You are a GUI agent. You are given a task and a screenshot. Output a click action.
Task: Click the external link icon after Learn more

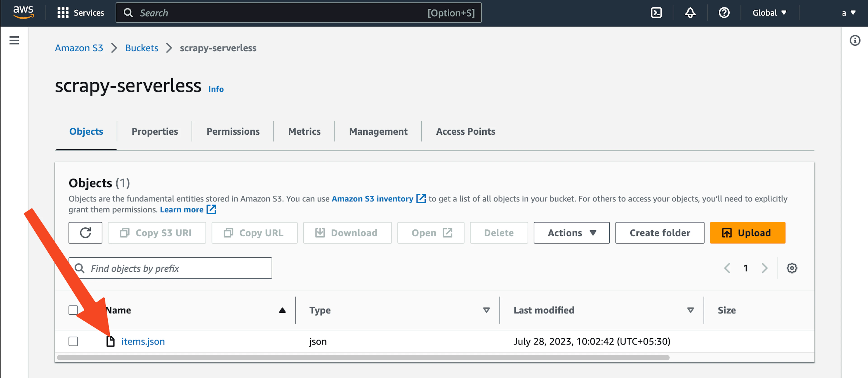pyautogui.click(x=211, y=209)
